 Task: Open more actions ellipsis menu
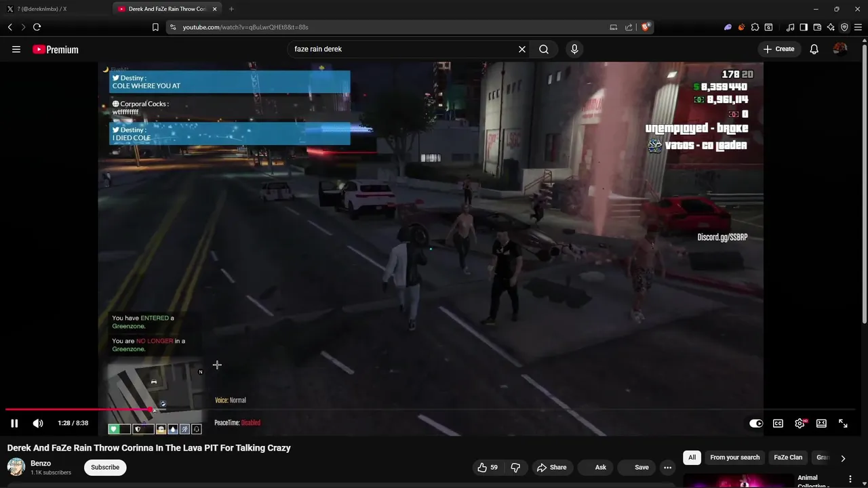pos(668,467)
